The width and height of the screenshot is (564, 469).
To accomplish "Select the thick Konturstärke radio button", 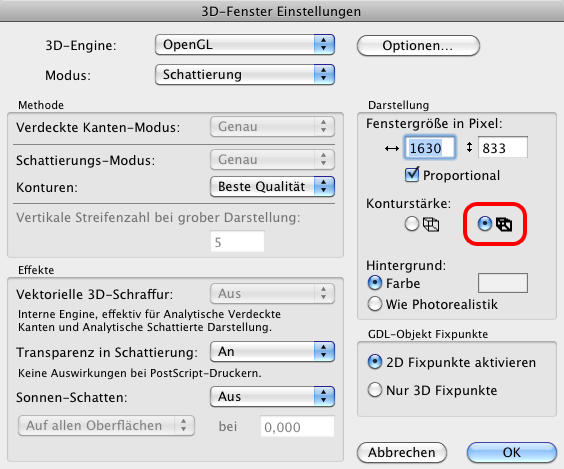I will click(x=485, y=224).
